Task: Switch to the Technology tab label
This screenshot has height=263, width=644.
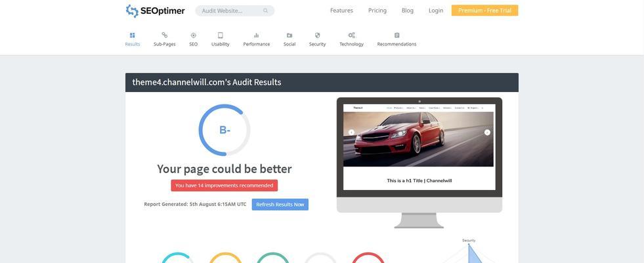Action: coord(351,44)
